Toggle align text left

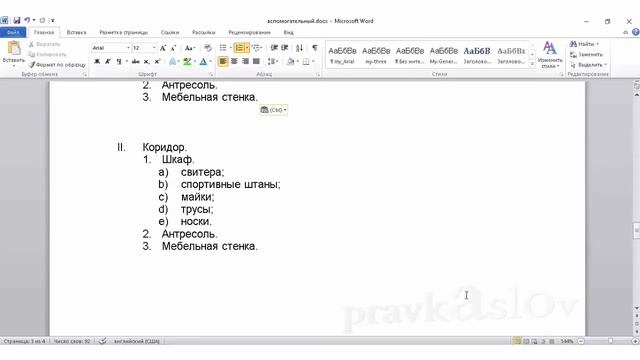click(223, 62)
